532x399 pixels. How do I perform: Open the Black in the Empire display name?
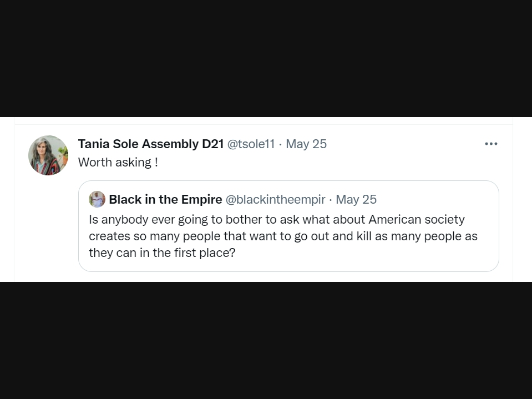[x=165, y=199]
